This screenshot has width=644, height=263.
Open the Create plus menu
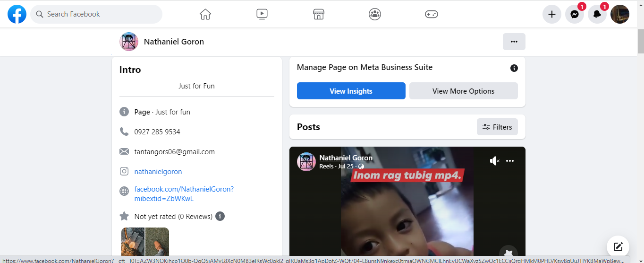(x=551, y=14)
